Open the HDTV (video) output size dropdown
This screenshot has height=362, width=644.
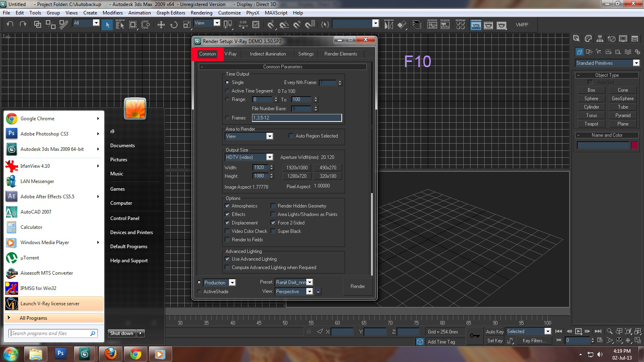point(249,157)
